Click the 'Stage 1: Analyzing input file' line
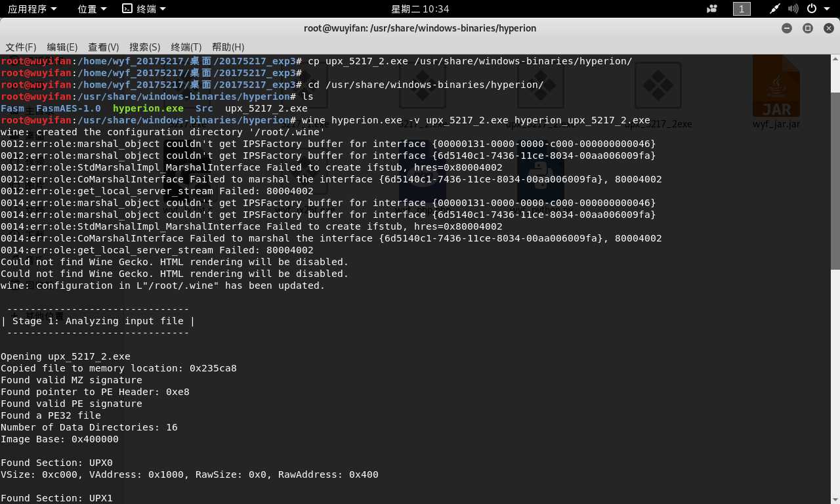Viewport: 840px width, 504px height. point(98,321)
